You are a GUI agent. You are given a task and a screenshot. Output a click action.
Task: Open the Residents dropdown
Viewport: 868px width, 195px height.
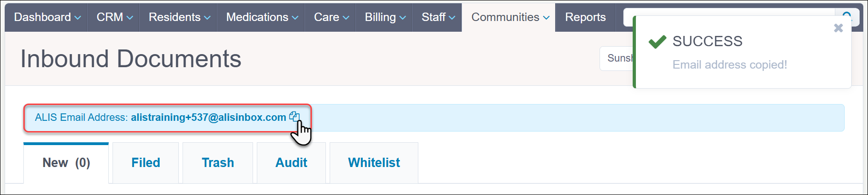(179, 17)
